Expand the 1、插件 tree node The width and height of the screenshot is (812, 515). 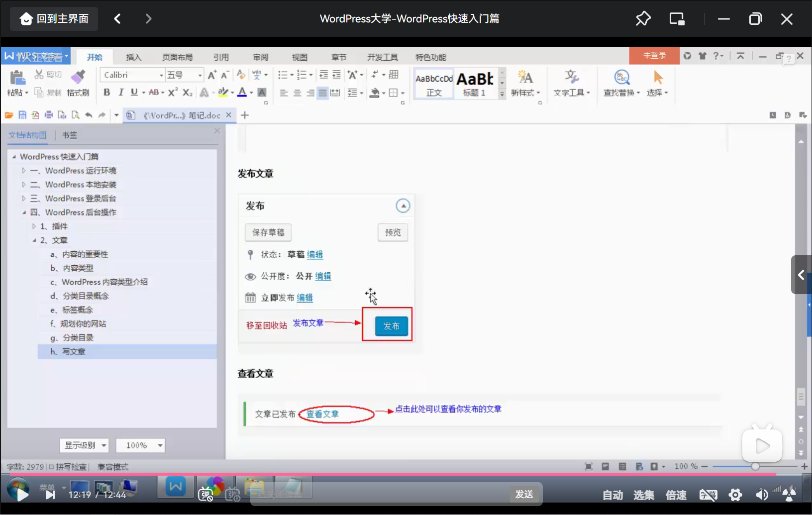tap(34, 226)
